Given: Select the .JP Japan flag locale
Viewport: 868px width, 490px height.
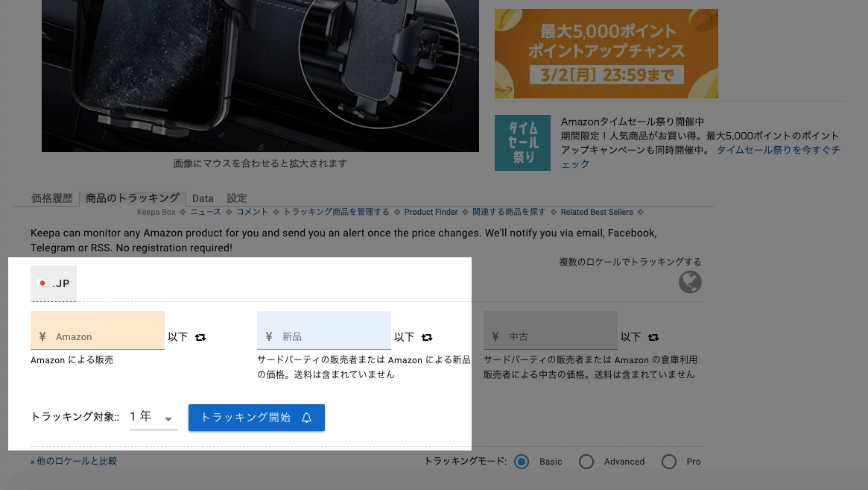Looking at the screenshot, I should pyautogui.click(x=53, y=283).
